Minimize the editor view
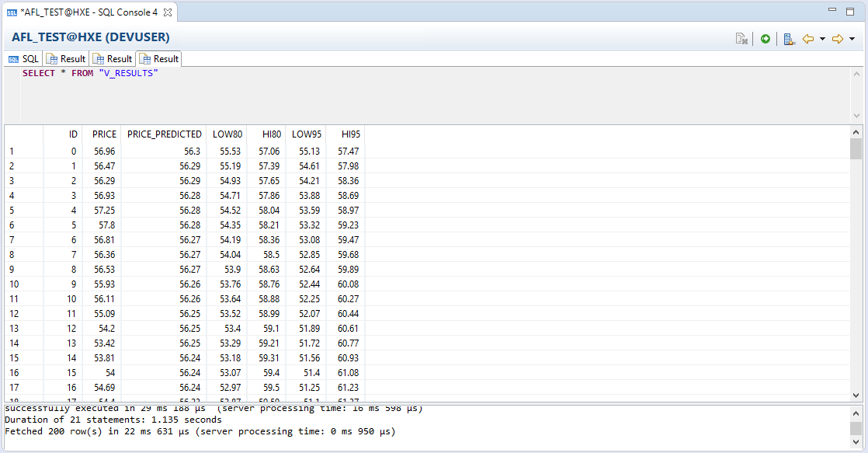The width and height of the screenshot is (868, 453). click(x=832, y=11)
